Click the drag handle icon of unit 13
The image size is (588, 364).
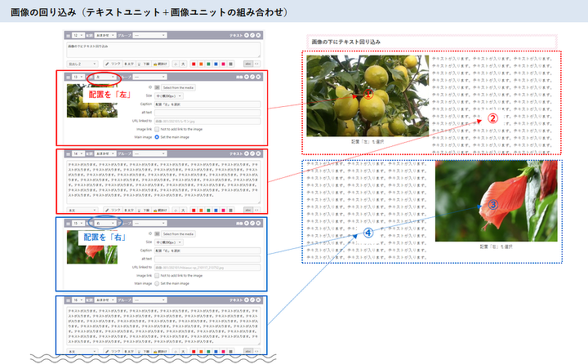tap(69, 78)
